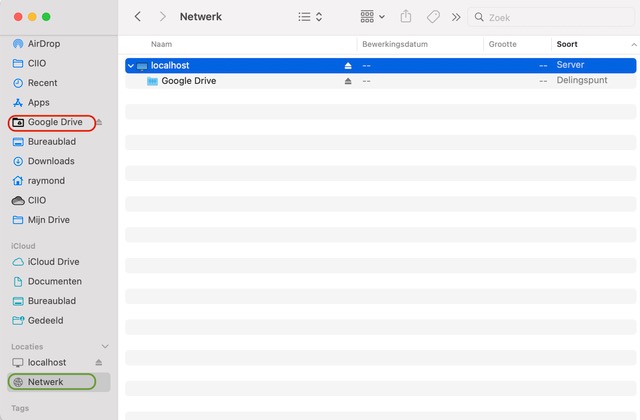Open the raymond home folder

tap(38, 181)
